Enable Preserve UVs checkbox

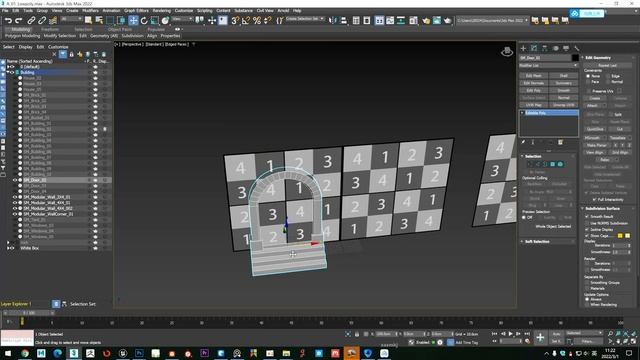(588, 91)
